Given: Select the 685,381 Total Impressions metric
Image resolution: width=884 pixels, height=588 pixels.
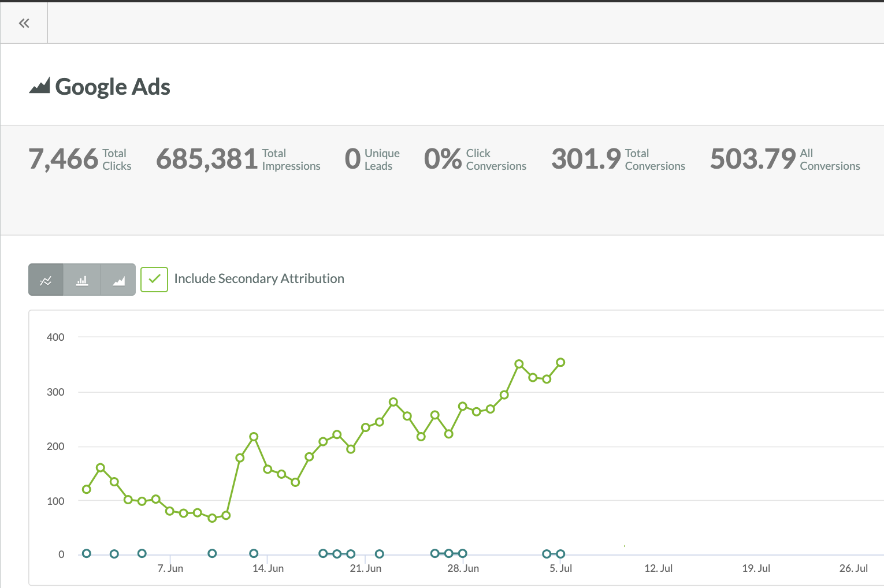Looking at the screenshot, I should 238,159.
